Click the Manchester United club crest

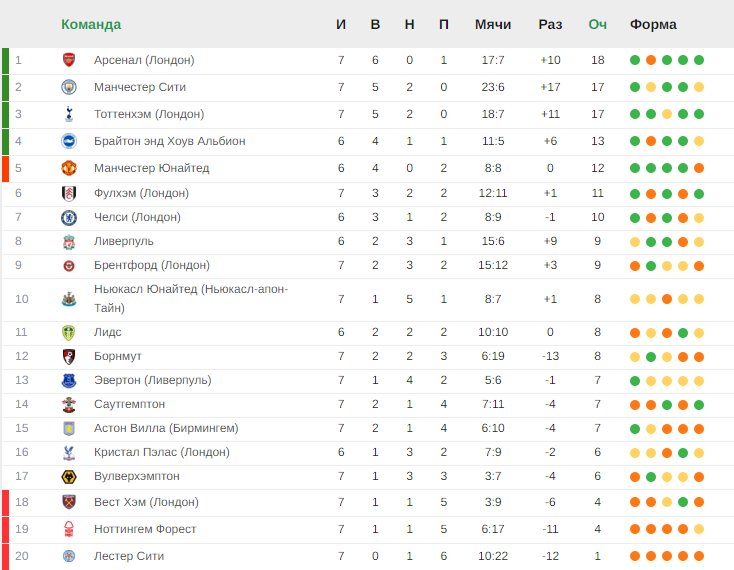tap(69, 168)
